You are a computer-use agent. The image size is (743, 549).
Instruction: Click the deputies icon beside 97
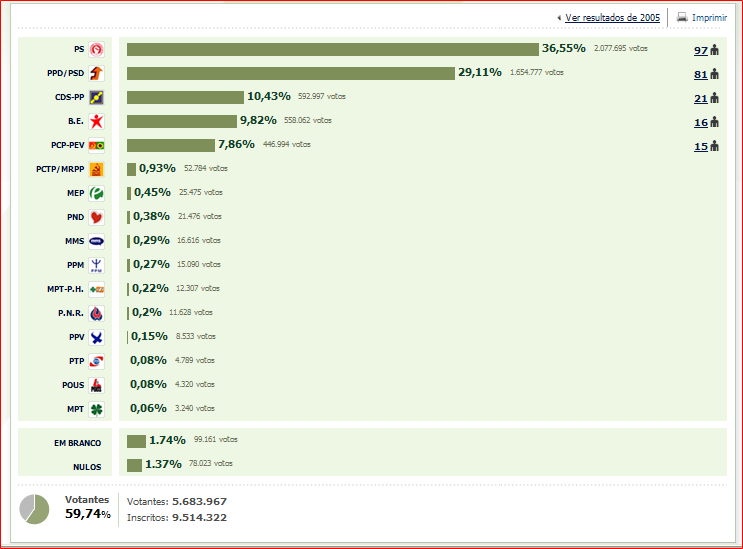click(x=715, y=50)
